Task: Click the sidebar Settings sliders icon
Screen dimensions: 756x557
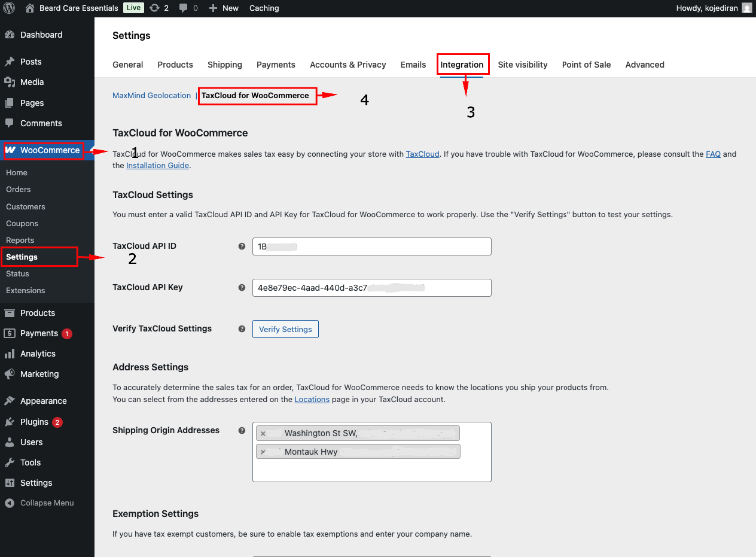Action: [x=10, y=483]
